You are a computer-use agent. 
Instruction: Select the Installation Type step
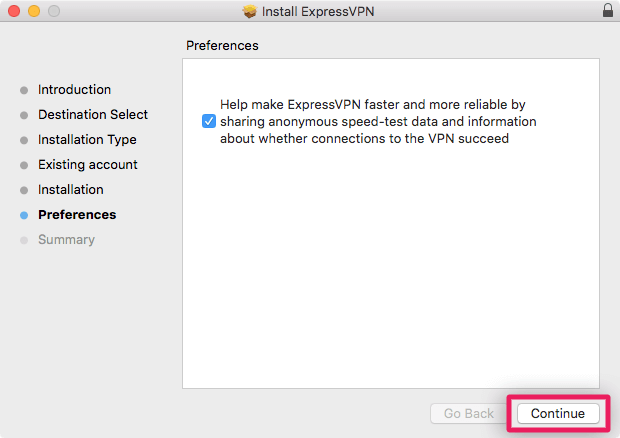point(87,140)
